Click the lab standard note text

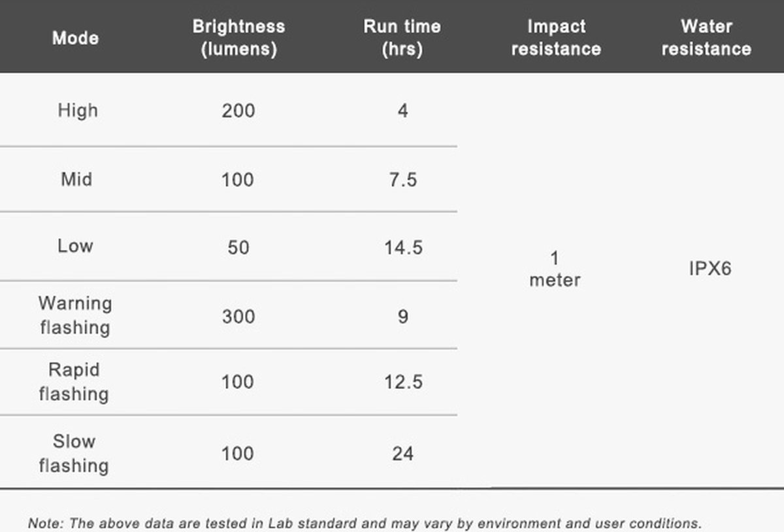365,524
